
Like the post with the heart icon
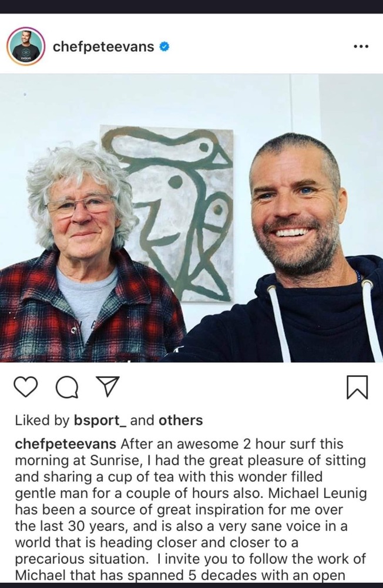pos(25,387)
